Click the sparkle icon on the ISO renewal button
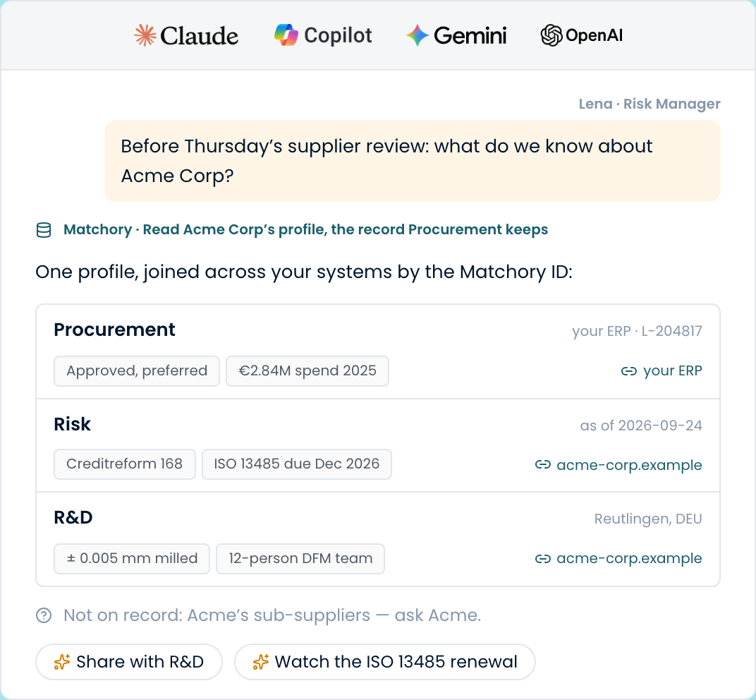 click(x=261, y=662)
